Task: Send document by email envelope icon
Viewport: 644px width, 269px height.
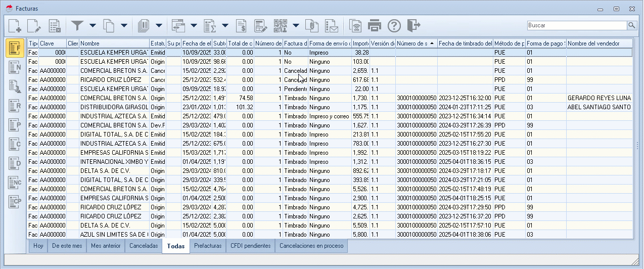Action: pos(331,25)
